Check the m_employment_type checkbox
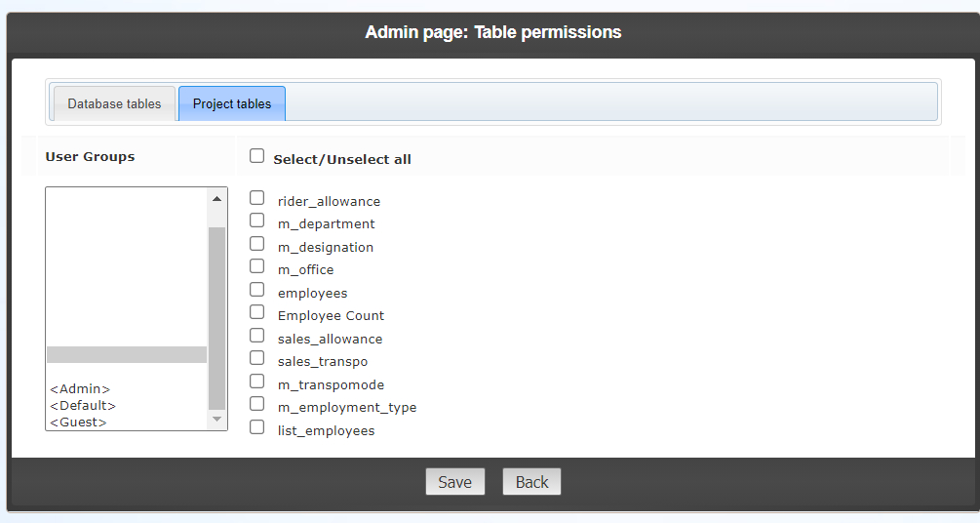Viewport: 980px width, 523px height. point(257,404)
